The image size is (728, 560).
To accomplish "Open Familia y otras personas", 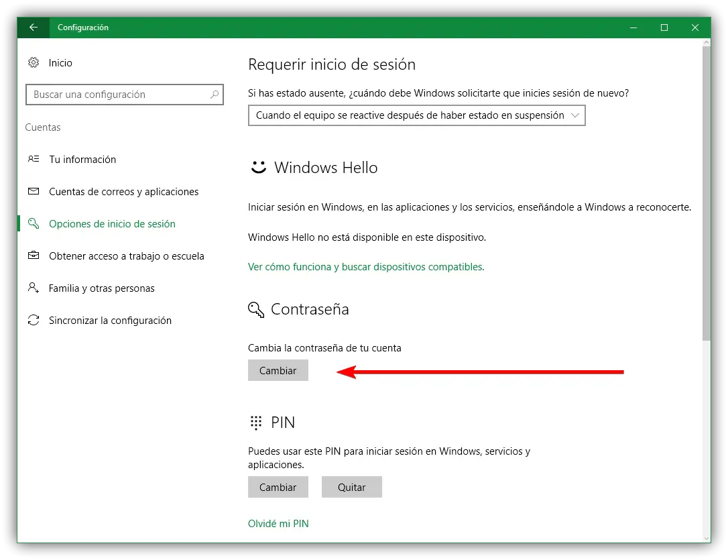I will 101,288.
